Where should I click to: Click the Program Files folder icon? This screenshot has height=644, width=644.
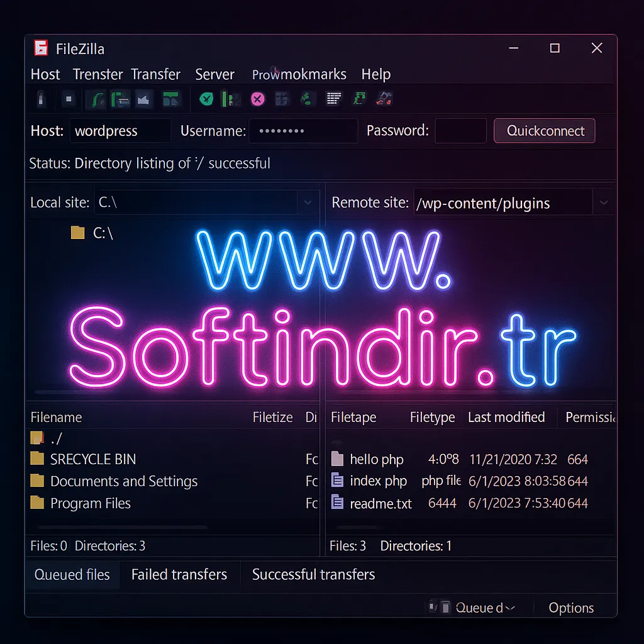pos(37,502)
